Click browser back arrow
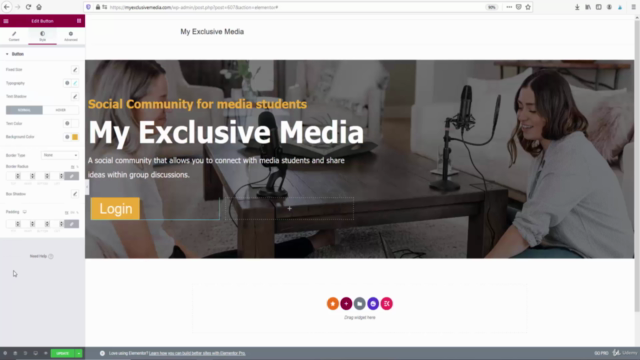 click(x=7, y=7)
